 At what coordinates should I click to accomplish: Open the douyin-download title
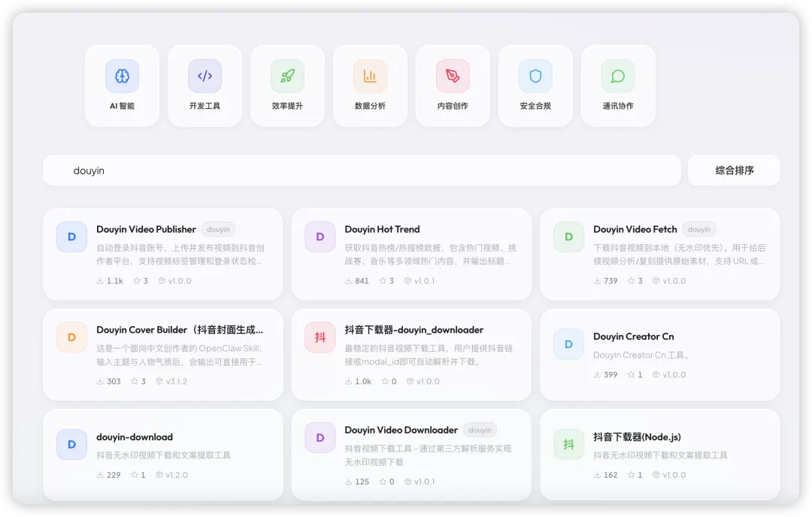click(135, 437)
